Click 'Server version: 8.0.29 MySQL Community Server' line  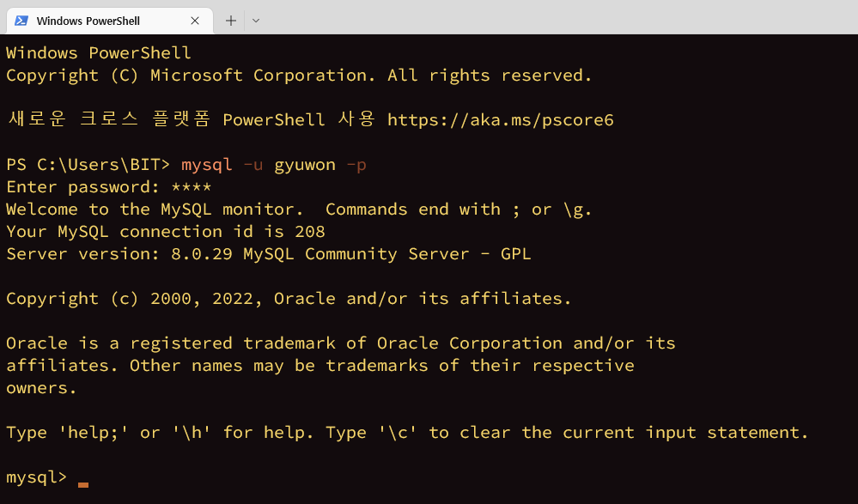pyautogui.click(x=268, y=253)
